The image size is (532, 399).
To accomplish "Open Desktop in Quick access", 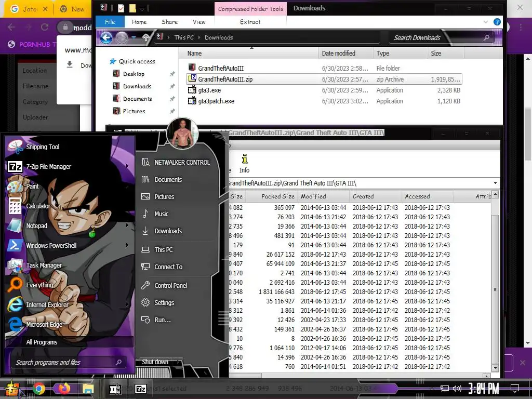I will pyautogui.click(x=134, y=74).
